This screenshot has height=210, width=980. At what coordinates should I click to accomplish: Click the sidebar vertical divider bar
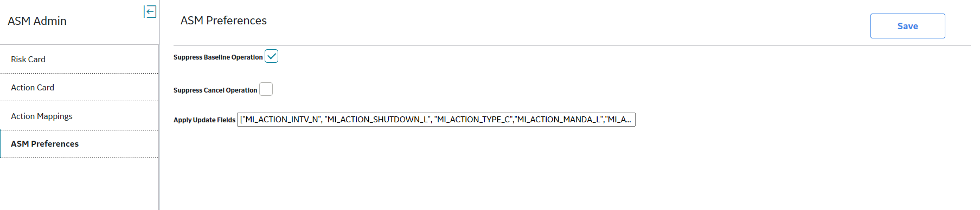159,105
